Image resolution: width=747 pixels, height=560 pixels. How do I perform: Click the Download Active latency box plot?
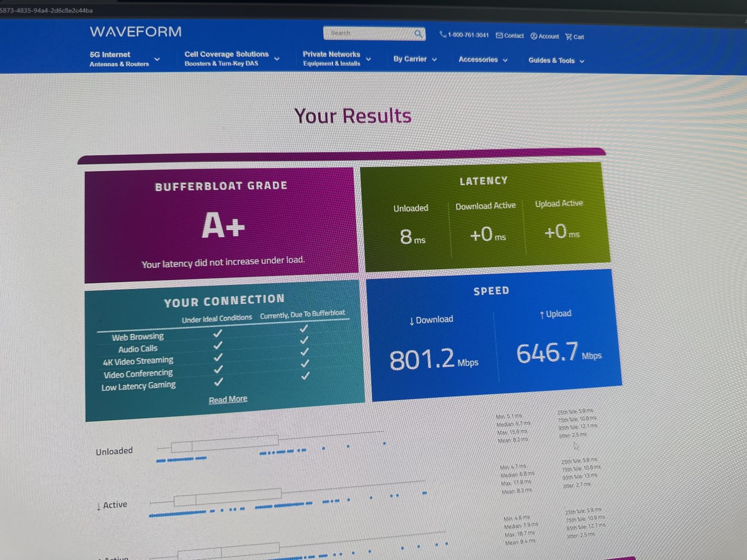pyautogui.click(x=287, y=493)
